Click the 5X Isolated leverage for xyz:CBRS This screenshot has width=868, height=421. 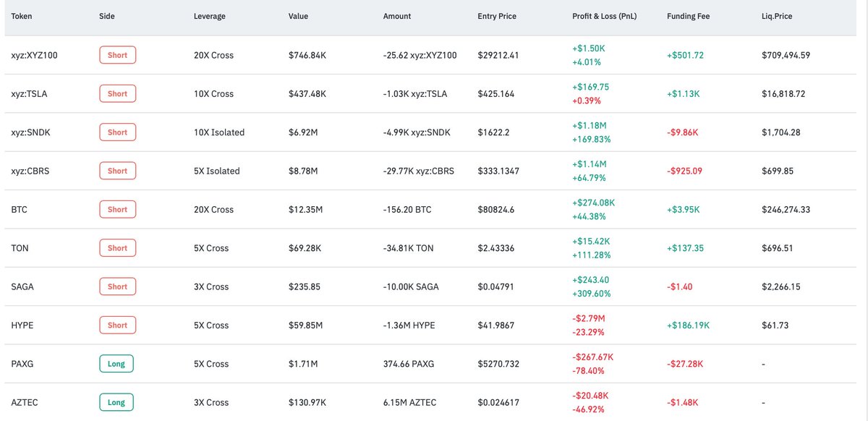coord(217,171)
